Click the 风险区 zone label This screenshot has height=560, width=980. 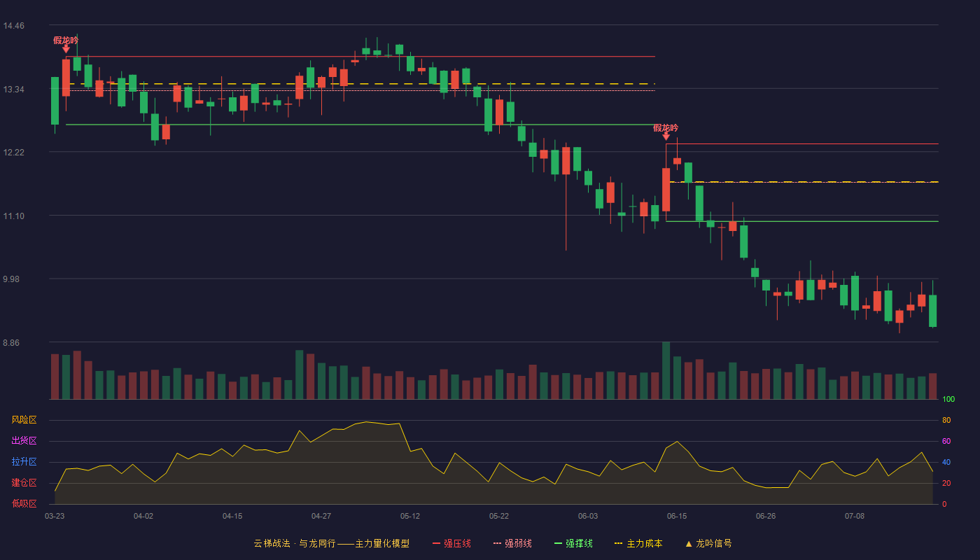24,420
